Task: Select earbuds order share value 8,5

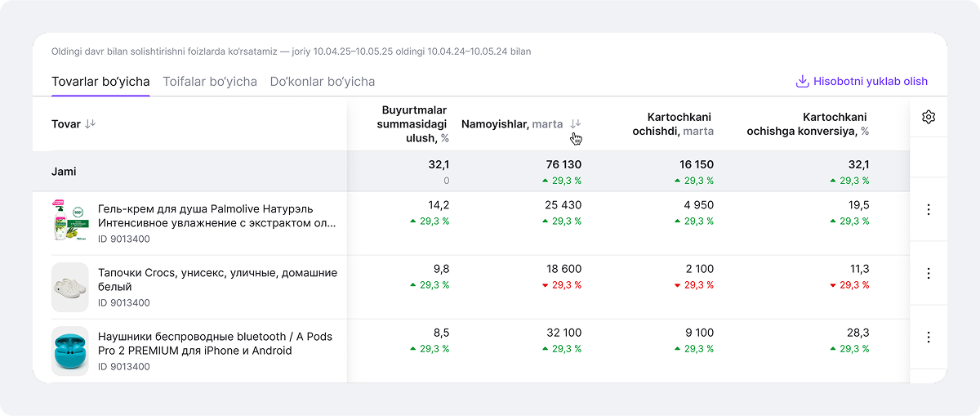Action: coord(441,333)
